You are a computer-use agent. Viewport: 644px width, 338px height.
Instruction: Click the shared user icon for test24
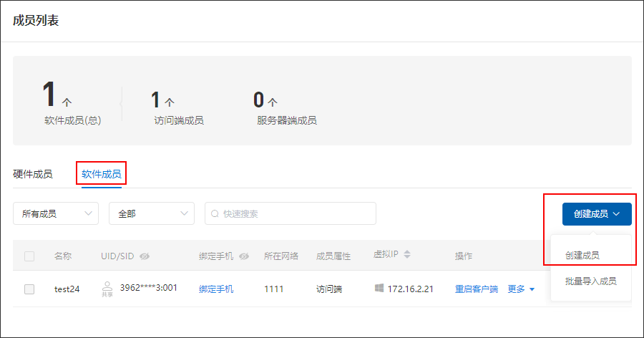click(x=107, y=289)
